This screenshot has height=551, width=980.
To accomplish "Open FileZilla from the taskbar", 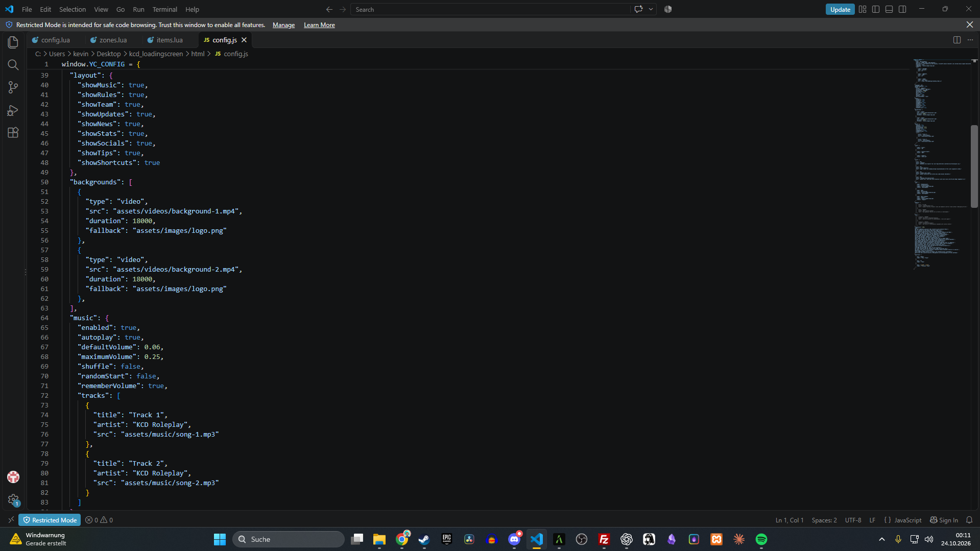I will point(604,539).
